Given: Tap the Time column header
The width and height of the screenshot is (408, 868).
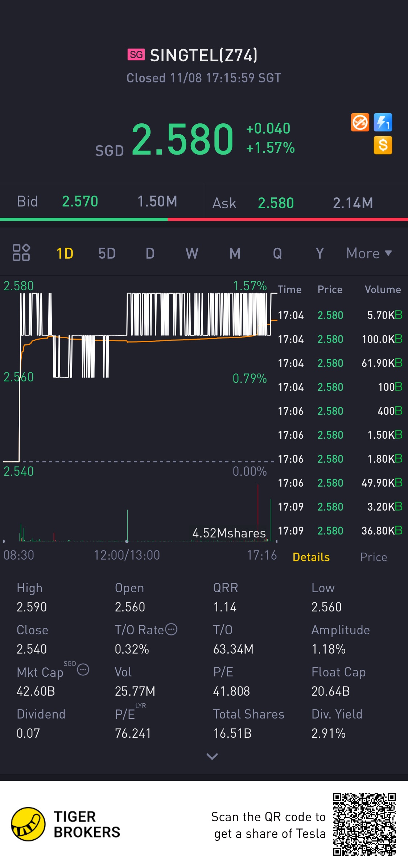Looking at the screenshot, I should [289, 290].
